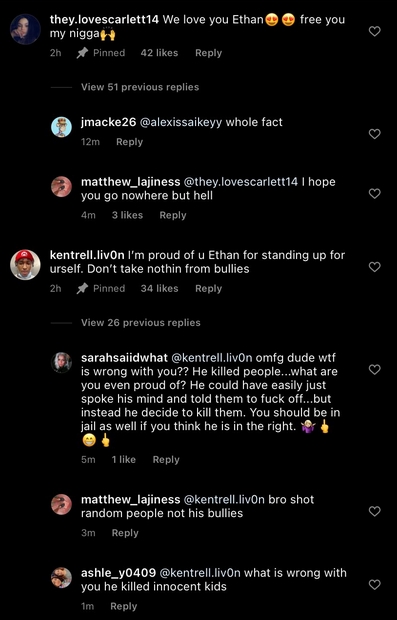
Task: Open jmacke26's avatar
Action: (x=61, y=127)
